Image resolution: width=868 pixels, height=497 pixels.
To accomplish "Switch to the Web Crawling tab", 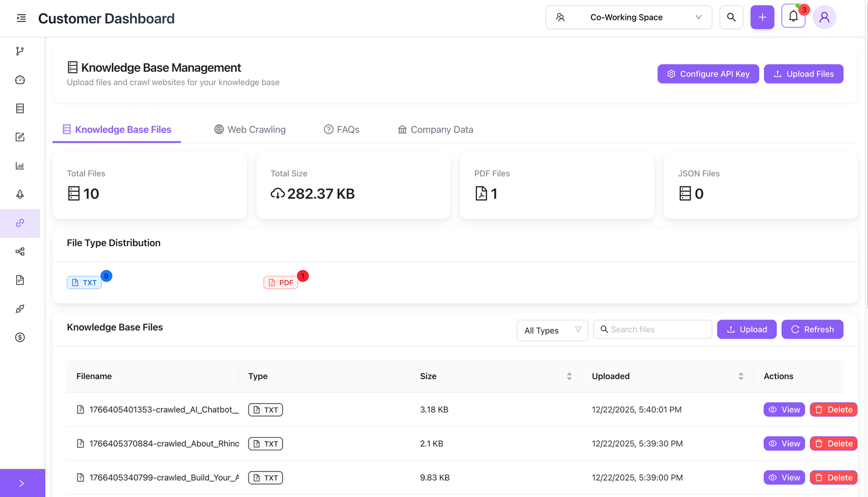I will tap(250, 129).
